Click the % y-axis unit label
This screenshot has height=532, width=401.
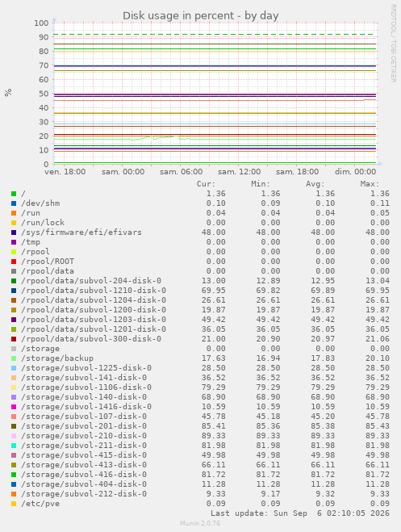tap(8, 92)
